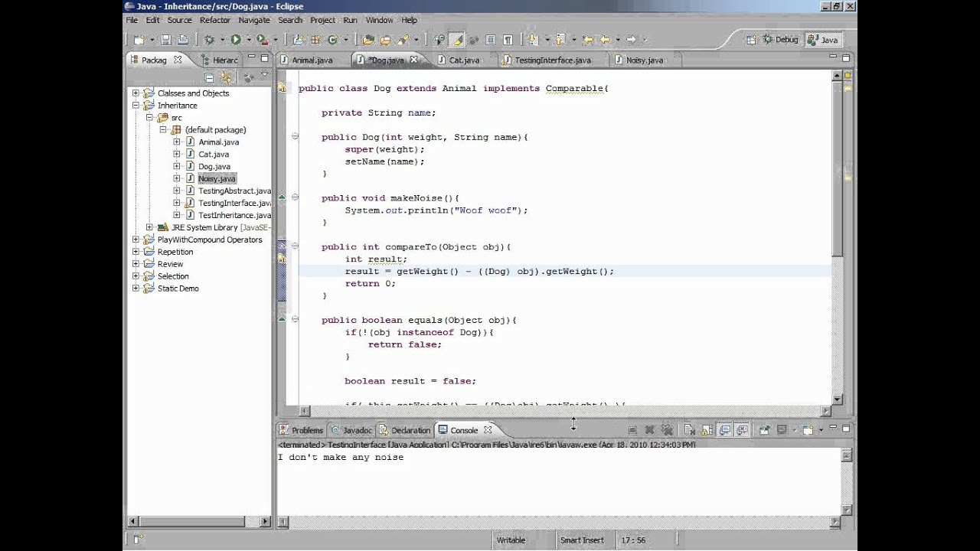This screenshot has width=980, height=551.
Task: Pin the Console view
Action: [x=765, y=430]
